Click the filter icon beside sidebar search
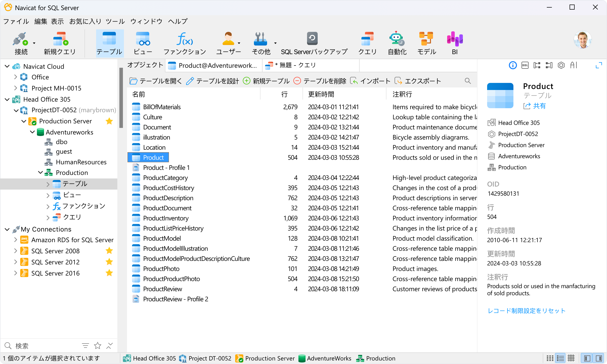 85,346
